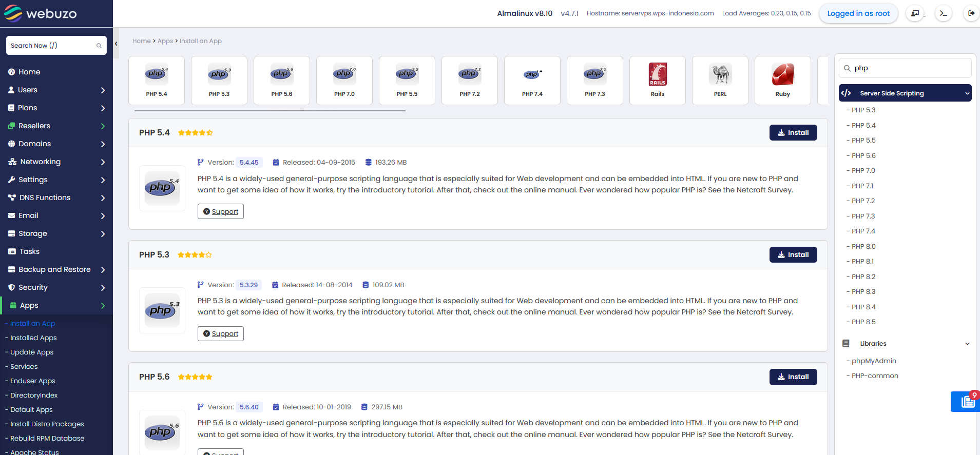Click the PHP 5.3 logo thumbnail in details
The height and width of the screenshot is (455, 980).
[x=162, y=310]
